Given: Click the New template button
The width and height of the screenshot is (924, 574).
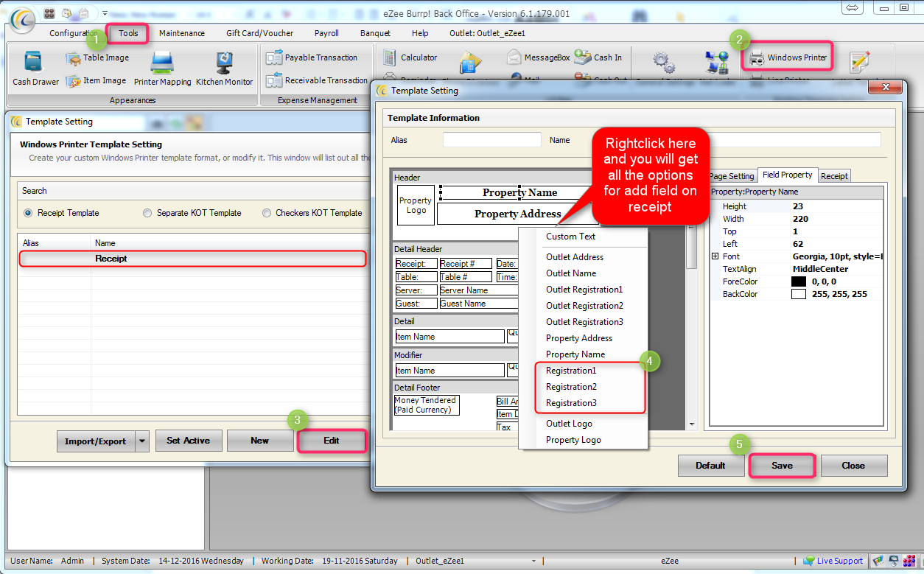Looking at the screenshot, I should (260, 441).
